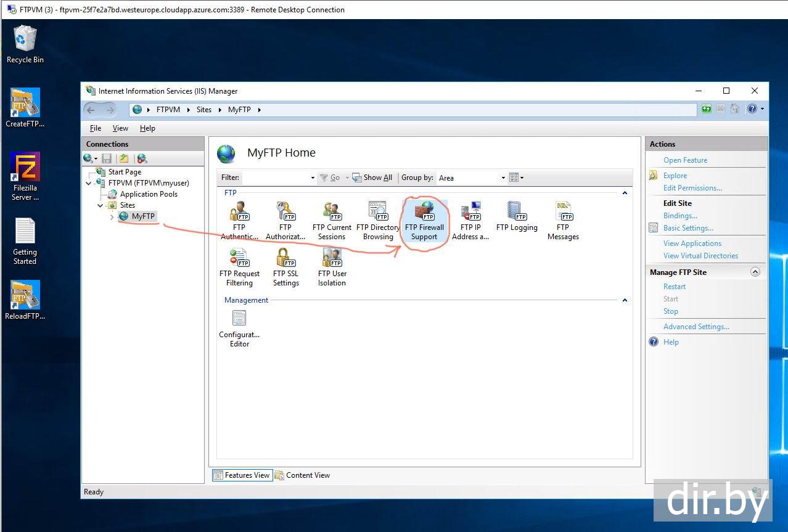The image size is (788, 532).
Task: Open the Group by Area dropdown
Action: [472, 178]
